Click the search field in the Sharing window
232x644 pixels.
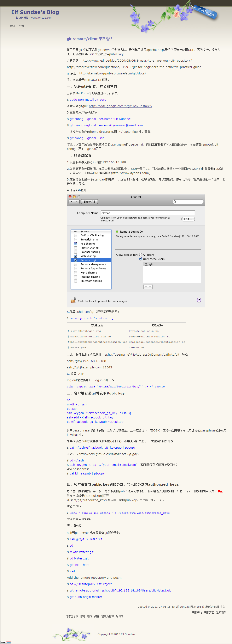[188, 202]
